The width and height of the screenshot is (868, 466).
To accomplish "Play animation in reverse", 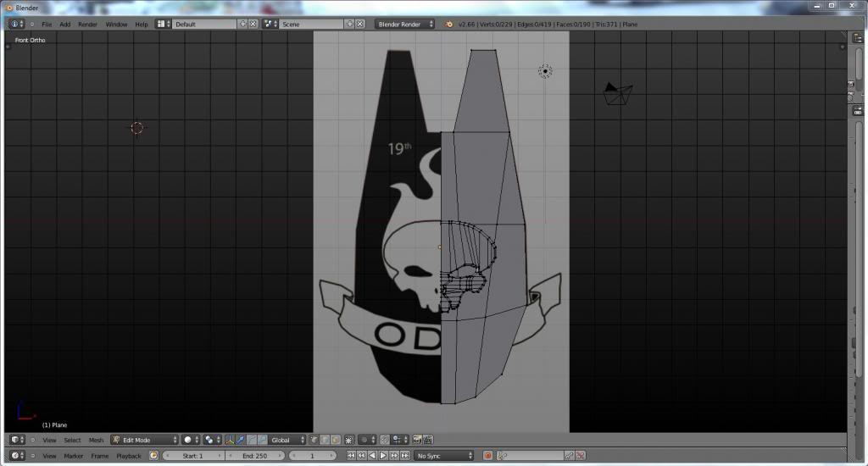I will [372, 456].
